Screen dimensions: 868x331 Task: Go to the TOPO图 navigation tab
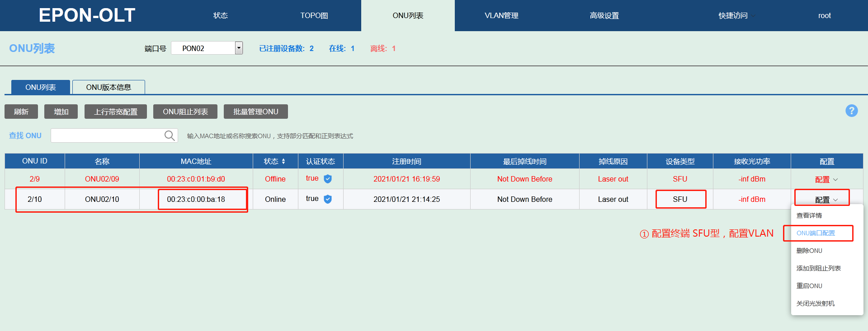pos(314,16)
